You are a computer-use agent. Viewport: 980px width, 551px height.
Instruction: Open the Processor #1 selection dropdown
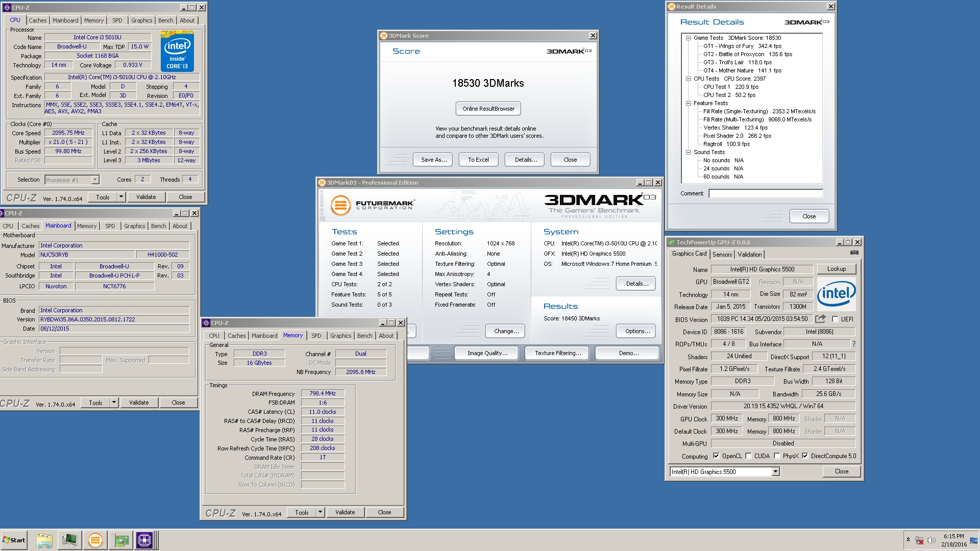click(x=95, y=180)
